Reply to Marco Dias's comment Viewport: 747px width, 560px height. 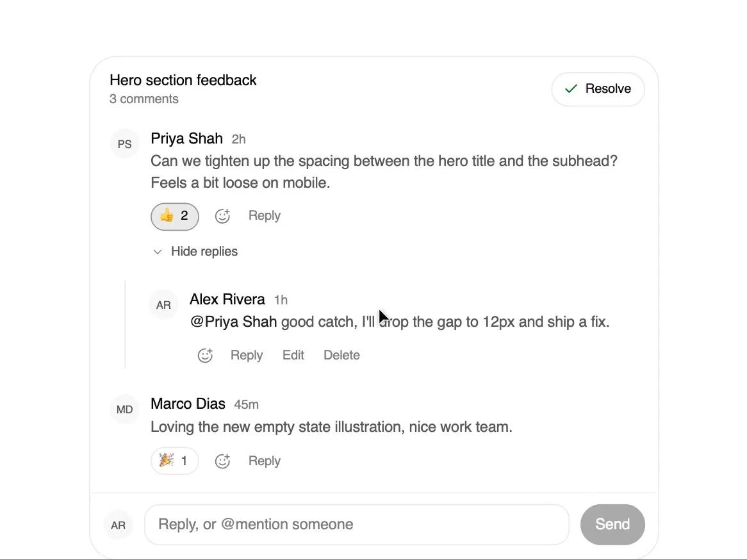point(265,461)
